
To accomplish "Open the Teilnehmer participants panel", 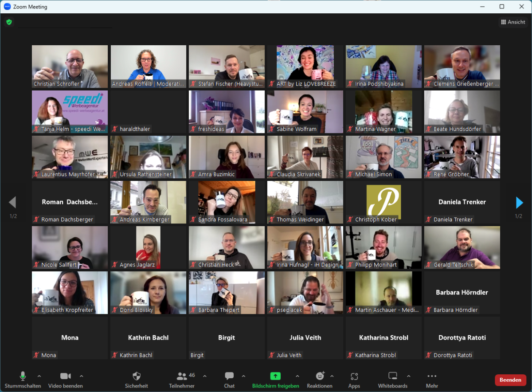I will pyautogui.click(x=182, y=380).
